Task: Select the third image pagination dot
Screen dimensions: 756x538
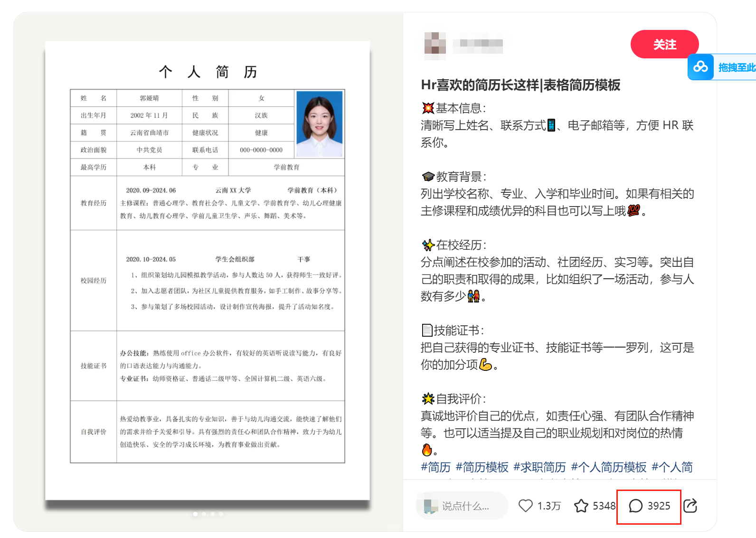Action: pos(212,514)
